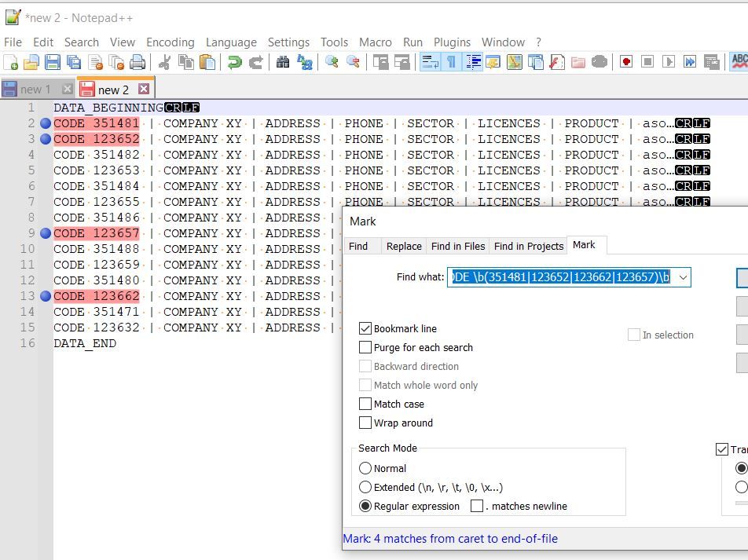Click the DATA_END text line
The height and width of the screenshot is (560, 748).
85,343
